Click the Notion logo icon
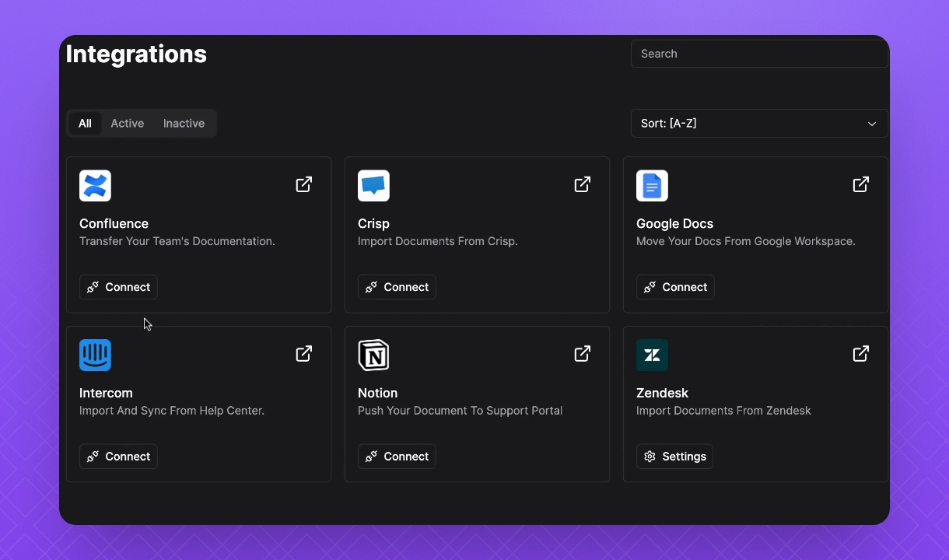The height and width of the screenshot is (560, 949). tap(373, 355)
